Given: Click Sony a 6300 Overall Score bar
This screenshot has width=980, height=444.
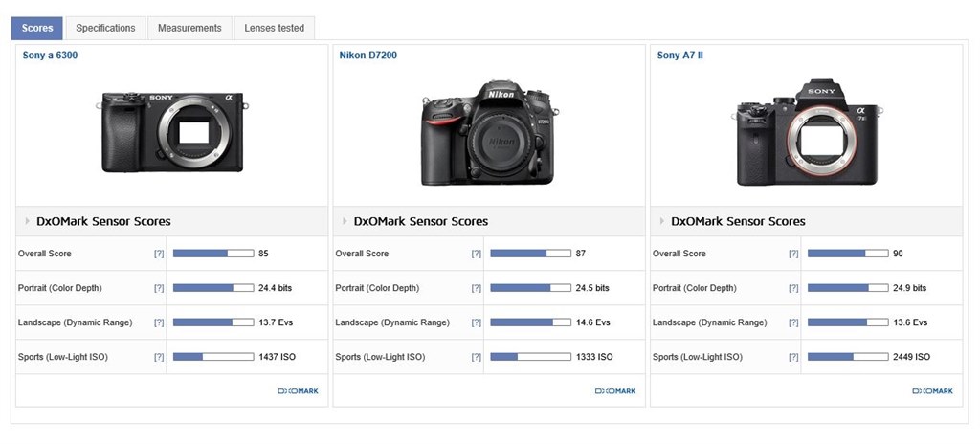Looking at the screenshot, I should [x=213, y=254].
